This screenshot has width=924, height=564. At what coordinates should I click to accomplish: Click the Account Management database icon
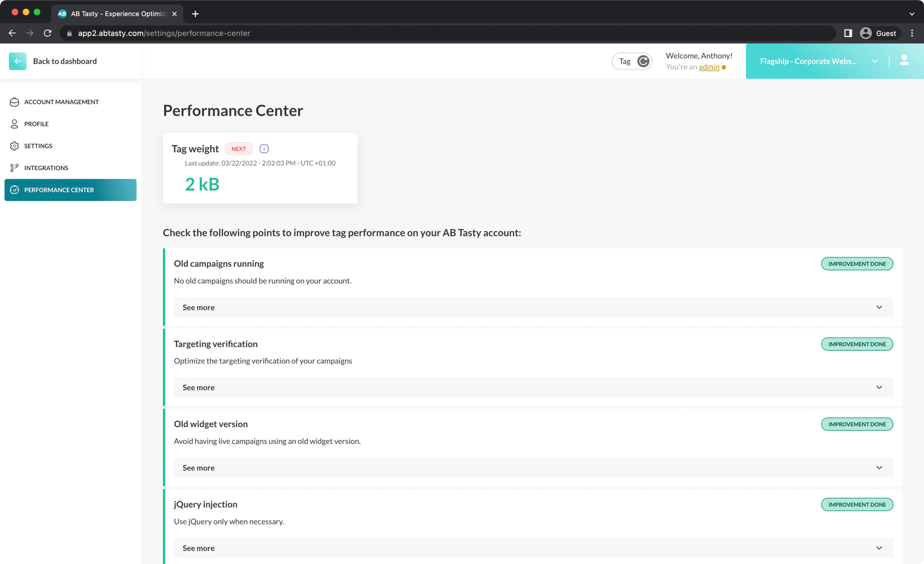point(14,102)
